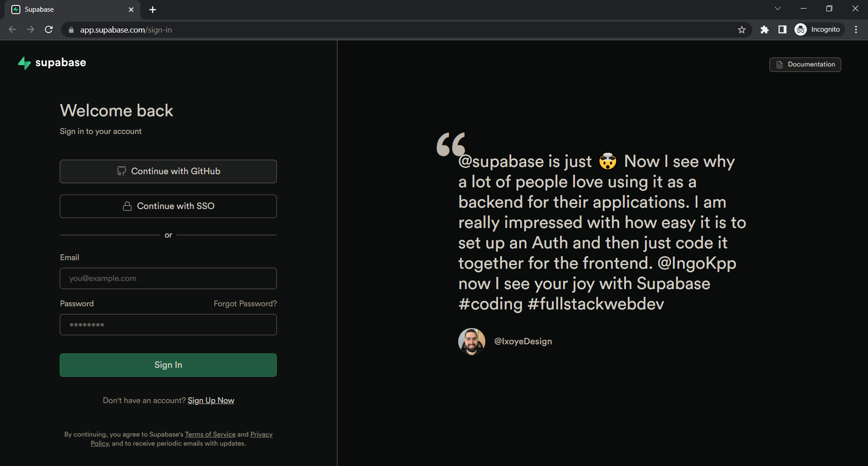Minimize the browser window
The image size is (868, 466).
pyautogui.click(x=803, y=9)
